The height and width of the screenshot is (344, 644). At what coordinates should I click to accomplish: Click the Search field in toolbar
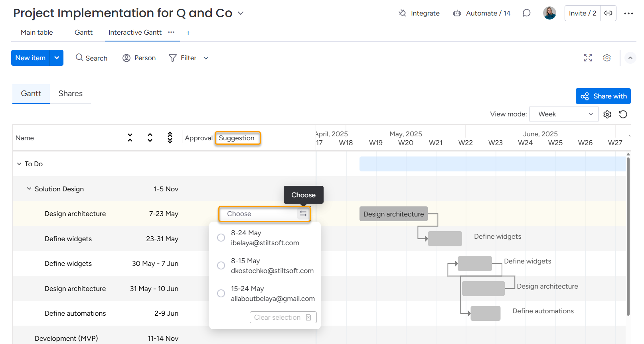click(x=92, y=58)
